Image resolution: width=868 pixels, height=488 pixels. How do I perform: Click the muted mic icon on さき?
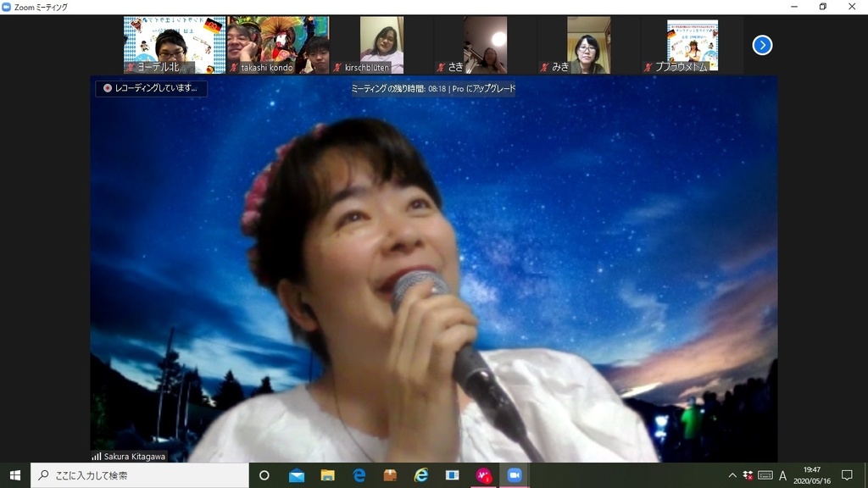point(441,68)
